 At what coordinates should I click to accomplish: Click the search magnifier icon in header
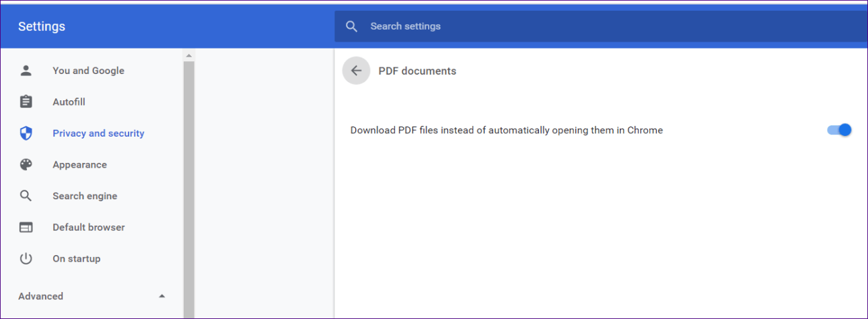[x=351, y=26]
